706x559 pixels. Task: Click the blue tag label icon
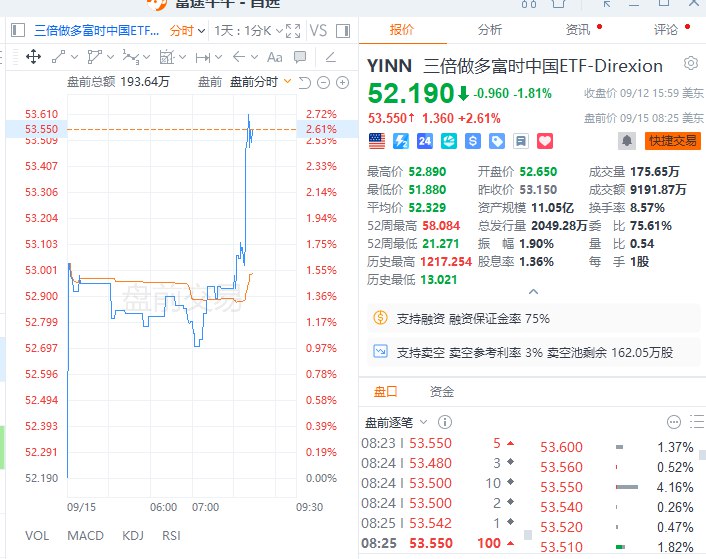[497, 141]
